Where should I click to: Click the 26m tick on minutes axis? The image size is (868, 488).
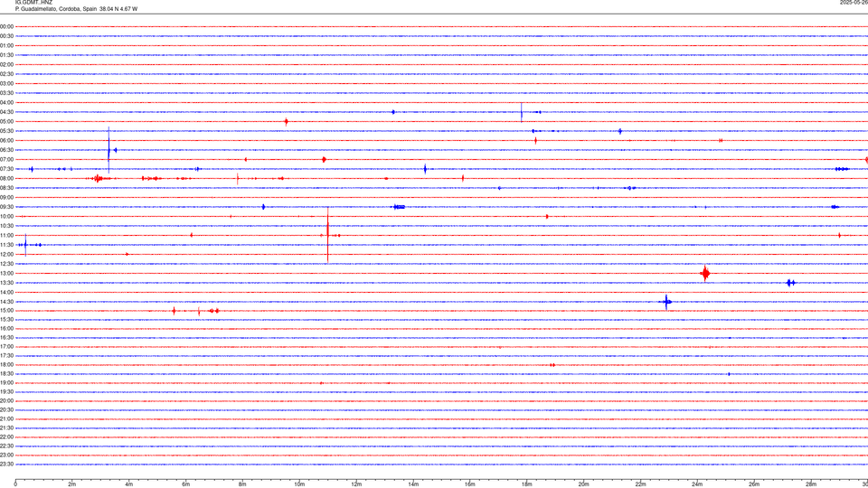pos(754,484)
